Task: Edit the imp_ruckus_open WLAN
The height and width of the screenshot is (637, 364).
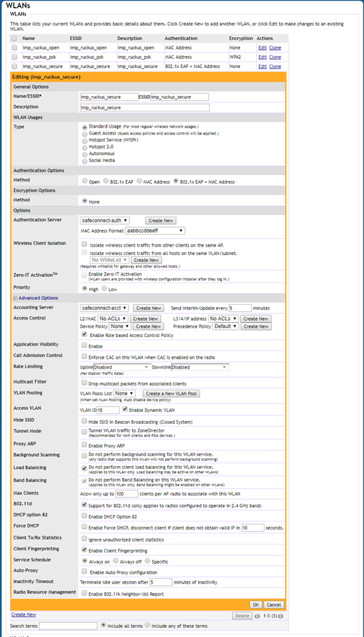Action: coord(262,48)
